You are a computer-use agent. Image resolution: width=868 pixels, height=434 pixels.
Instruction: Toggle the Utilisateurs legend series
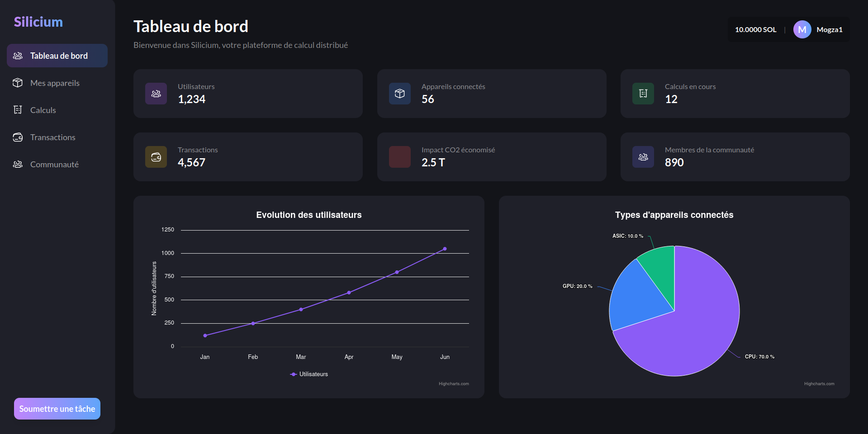309,374
